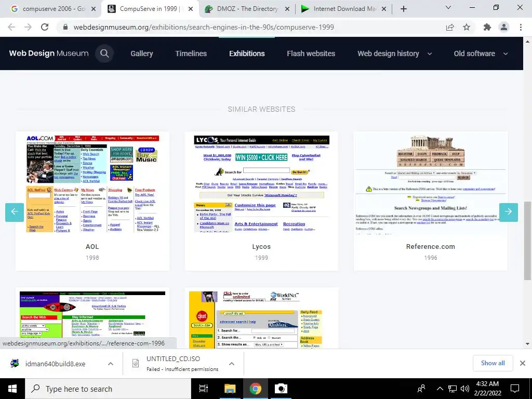Open the Chrome profile avatar
532x399 pixels.
[x=504, y=27]
